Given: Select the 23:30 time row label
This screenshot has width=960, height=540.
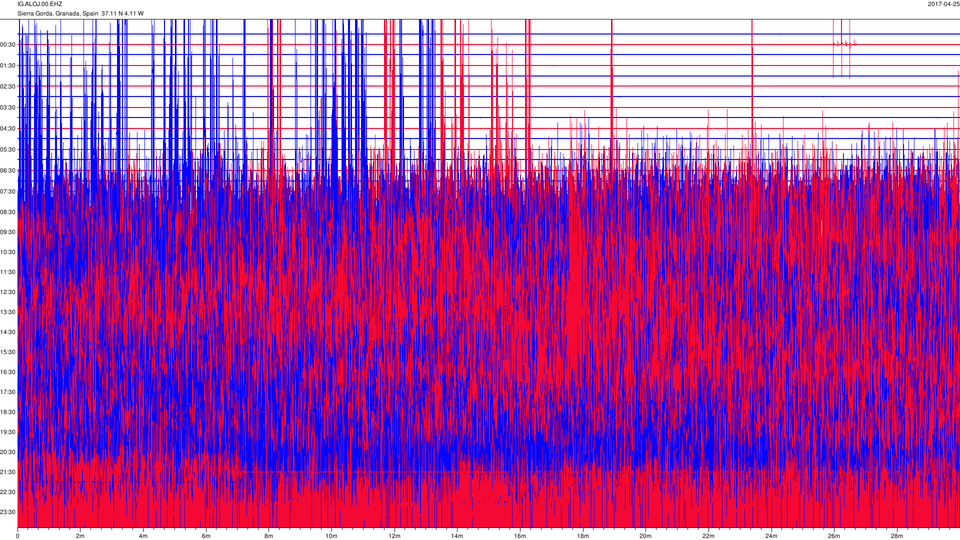Looking at the screenshot, I should point(8,512).
